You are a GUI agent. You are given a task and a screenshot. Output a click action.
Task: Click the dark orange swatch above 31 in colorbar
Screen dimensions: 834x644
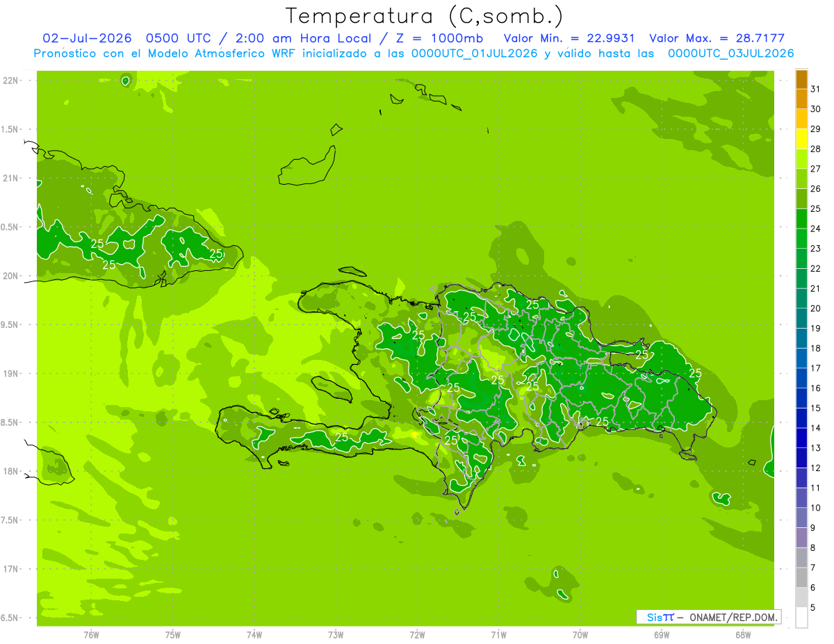[801, 79]
